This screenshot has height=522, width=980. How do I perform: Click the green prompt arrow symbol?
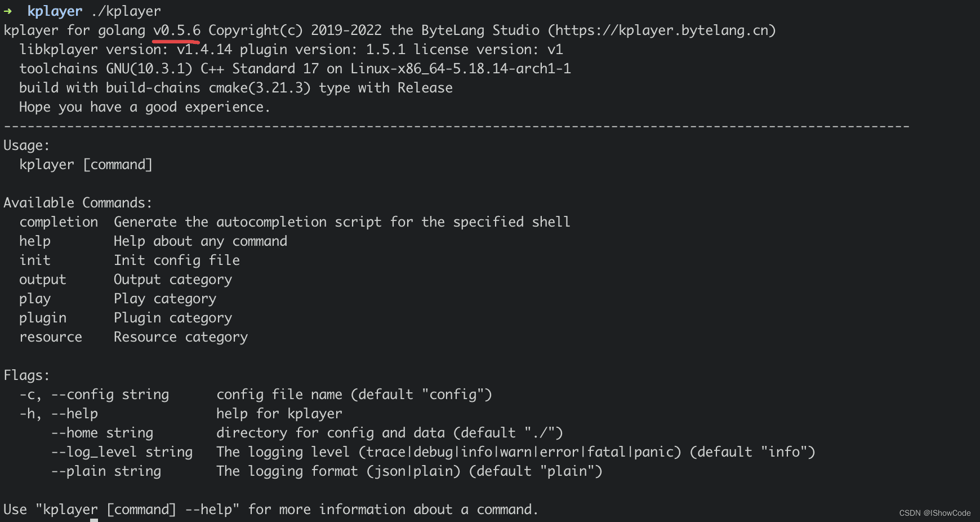8,11
